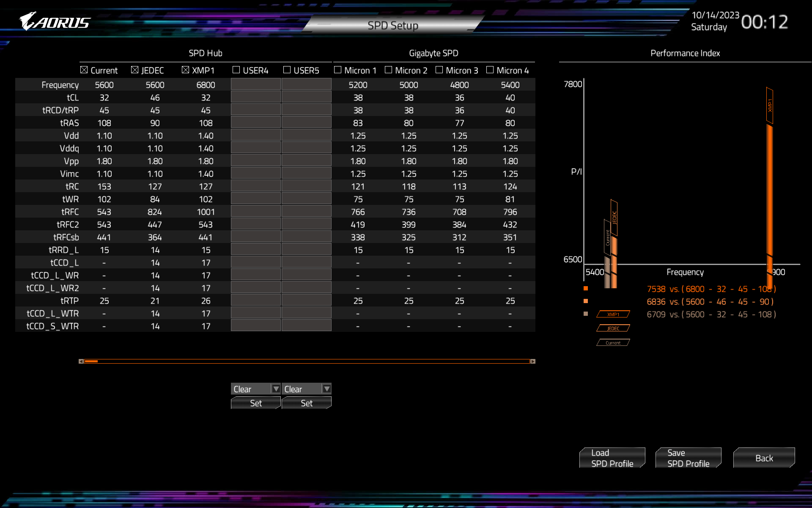Click the USER4 Frequency input field
This screenshot has width=812, height=508.
256,84
